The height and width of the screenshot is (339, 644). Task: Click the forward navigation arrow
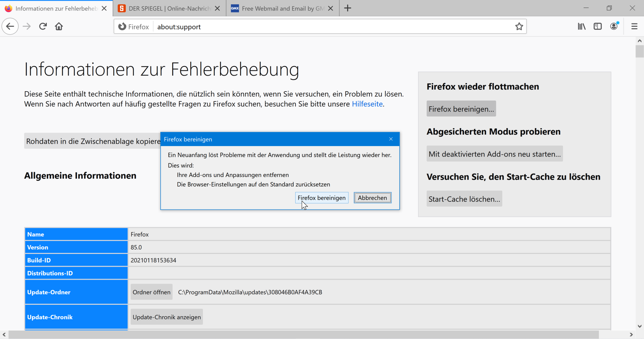[x=26, y=26]
